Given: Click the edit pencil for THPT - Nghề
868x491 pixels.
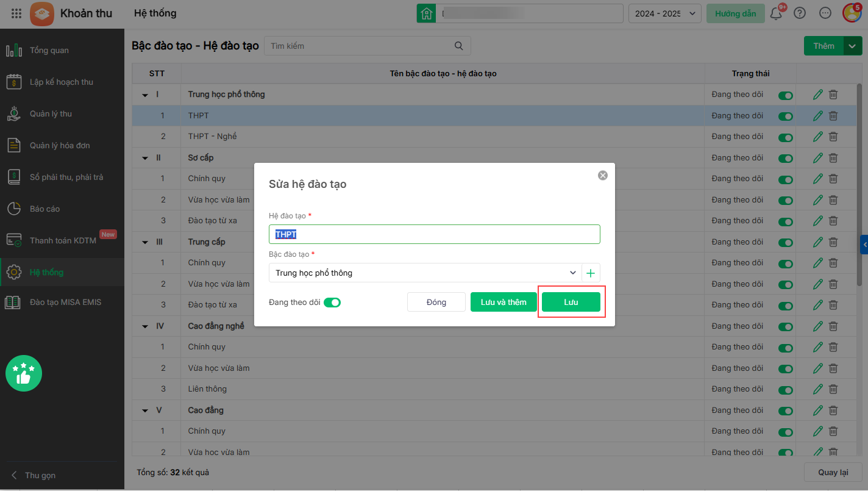Looking at the screenshot, I should (818, 137).
